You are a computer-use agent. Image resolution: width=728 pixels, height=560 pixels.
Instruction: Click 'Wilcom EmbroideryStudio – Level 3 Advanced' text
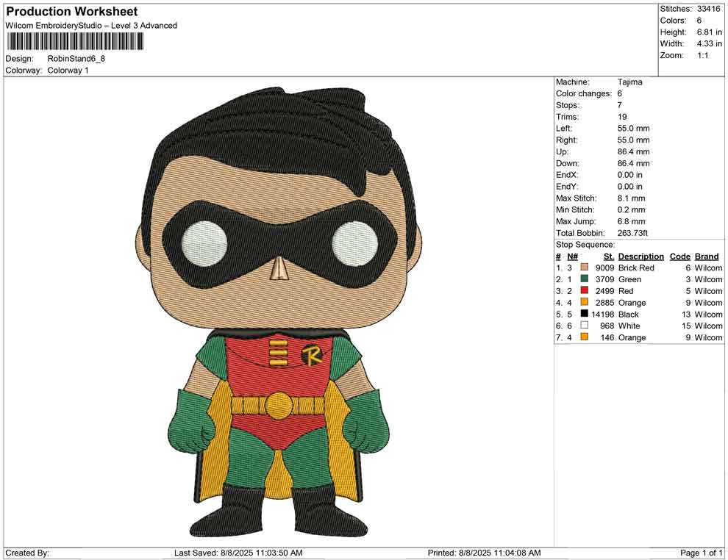pyautogui.click(x=91, y=26)
